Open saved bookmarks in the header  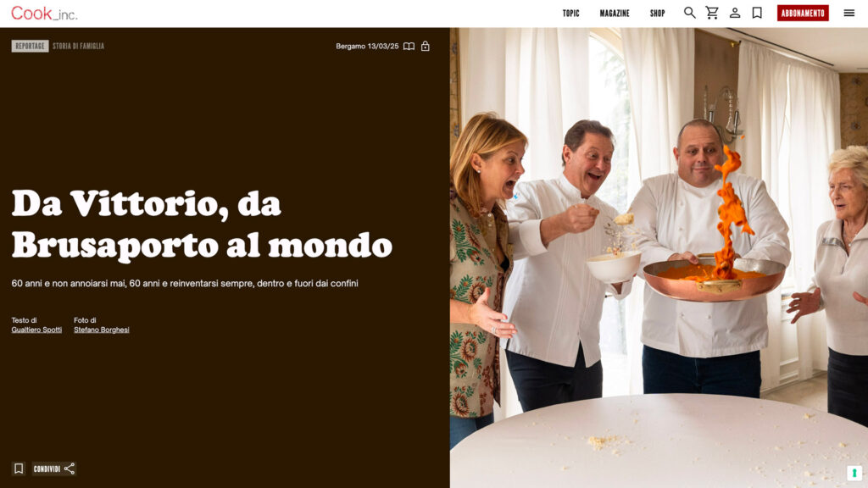click(757, 13)
